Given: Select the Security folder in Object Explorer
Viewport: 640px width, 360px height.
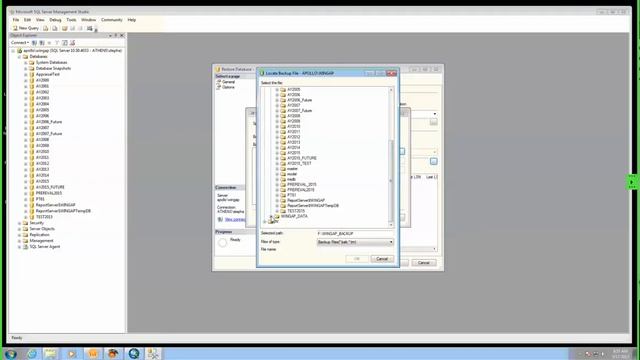Looking at the screenshot, I should (36, 223).
